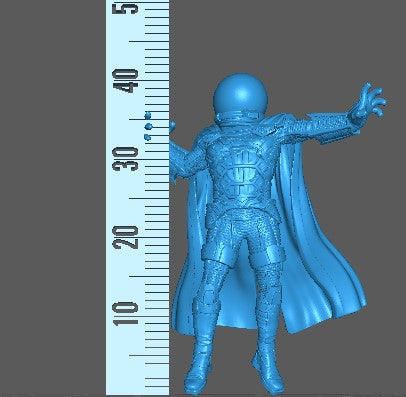Click the ruler label "30"
This screenshot has height=397, width=406.
[x=125, y=159]
